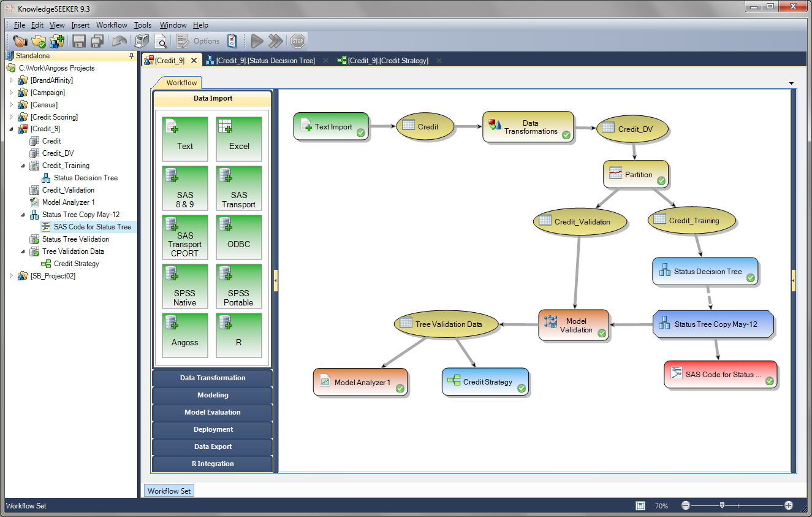The image size is (812, 517).
Task: Select the ODBC data import tool
Action: [x=238, y=237]
